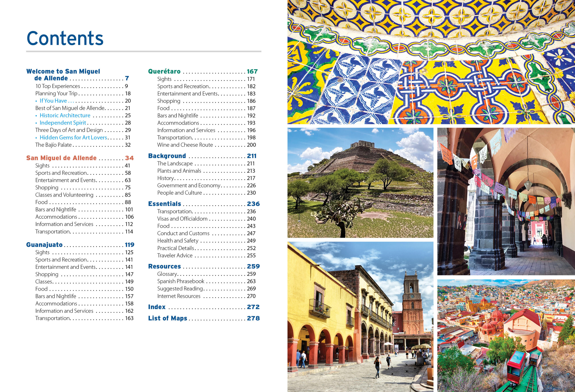Open the 10 Top Experiences entry

[x=58, y=86]
